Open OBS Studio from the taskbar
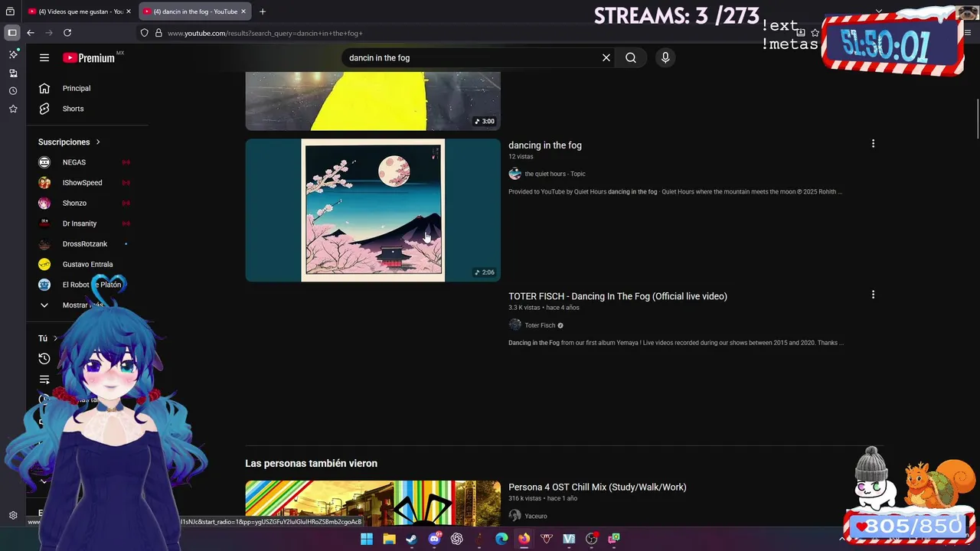This screenshot has height=551, width=980. click(x=591, y=539)
